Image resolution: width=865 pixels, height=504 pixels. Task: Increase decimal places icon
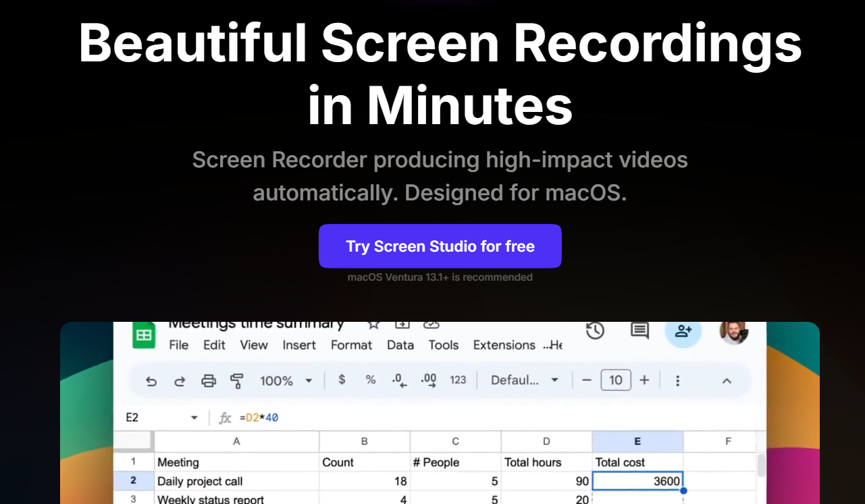point(429,381)
